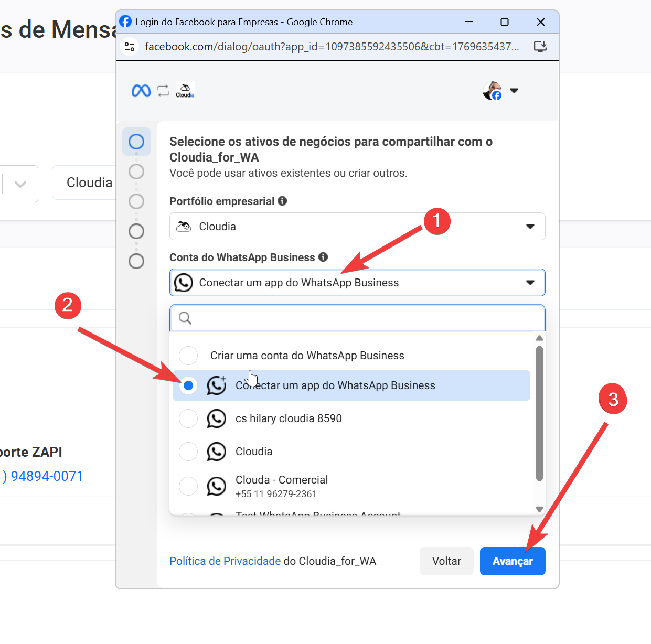This screenshot has height=644, width=651.
Task: Select radio for Cloudia WhatsApp account
Action: point(188,452)
